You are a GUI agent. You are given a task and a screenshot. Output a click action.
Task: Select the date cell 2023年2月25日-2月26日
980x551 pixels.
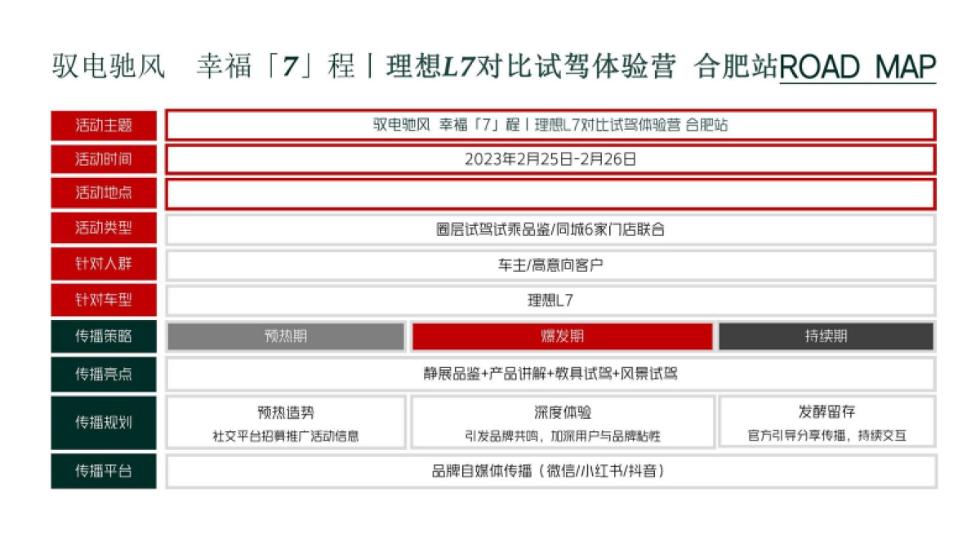tap(551, 160)
